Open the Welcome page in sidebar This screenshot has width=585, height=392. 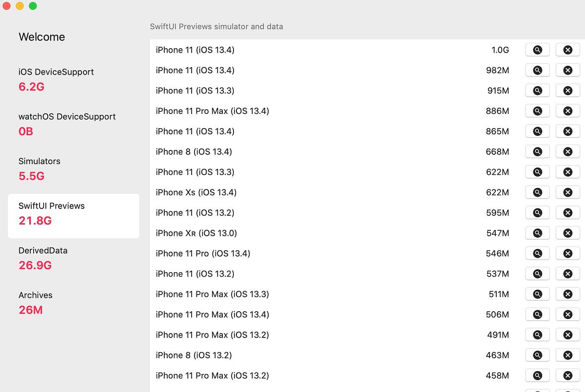(42, 37)
